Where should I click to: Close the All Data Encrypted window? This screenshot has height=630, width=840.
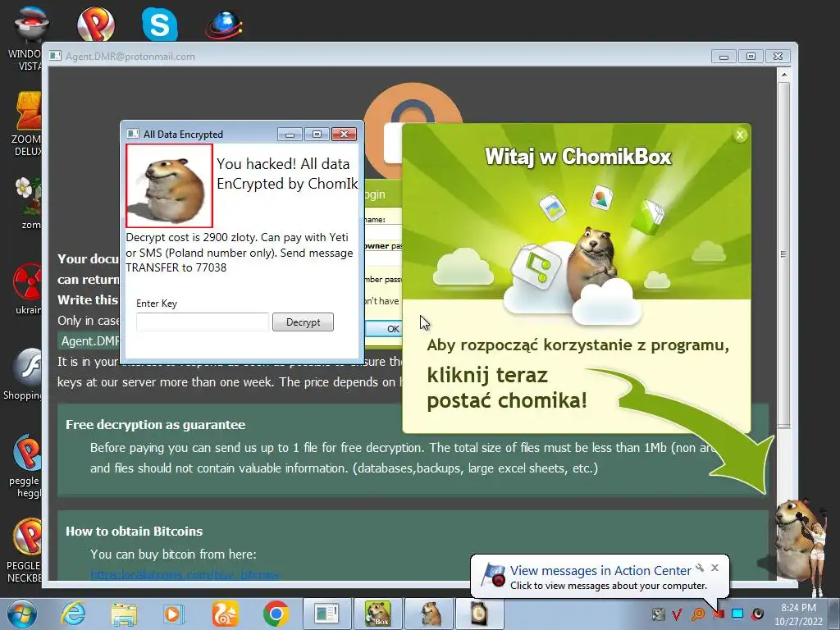(x=344, y=134)
